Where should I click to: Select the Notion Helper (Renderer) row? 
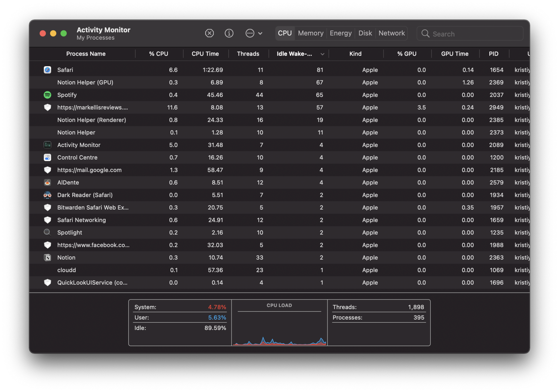[x=279, y=120]
